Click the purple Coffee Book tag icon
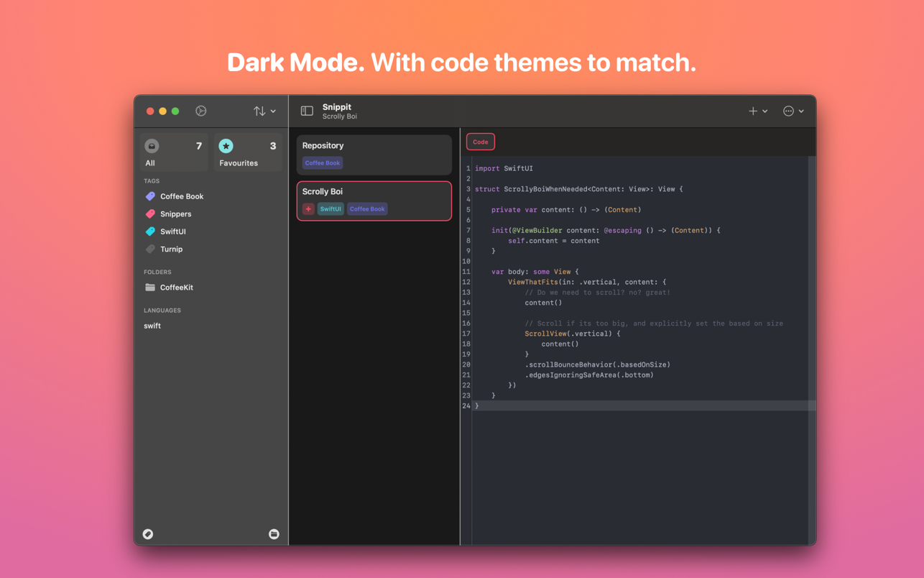924x578 pixels. click(150, 196)
